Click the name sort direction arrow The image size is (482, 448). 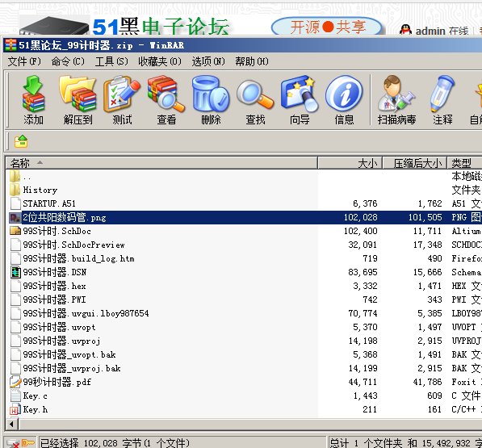(x=40, y=162)
